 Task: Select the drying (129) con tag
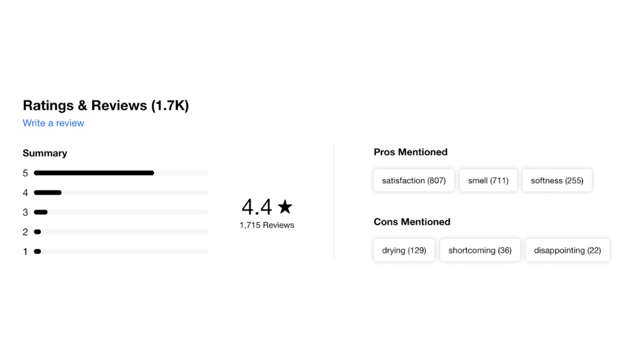tap(404, 250)
